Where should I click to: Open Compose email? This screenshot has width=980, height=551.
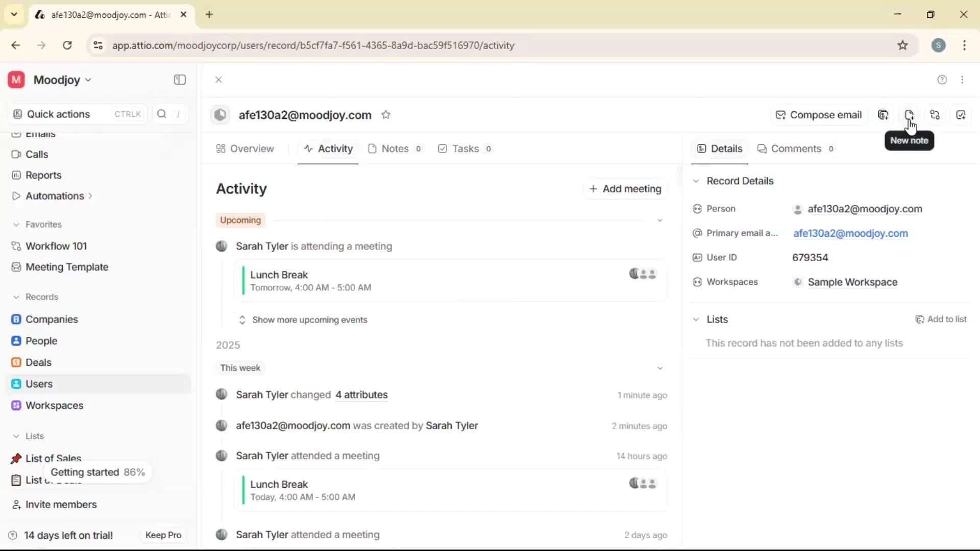[818, 115]
